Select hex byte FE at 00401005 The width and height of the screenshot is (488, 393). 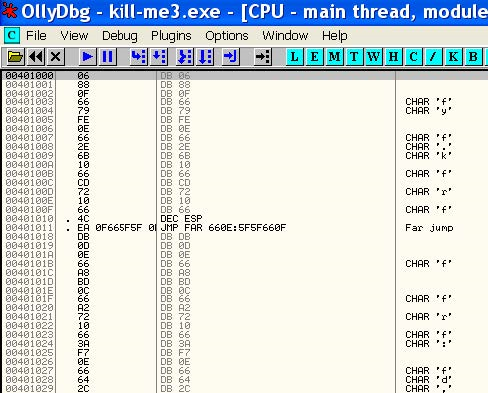pyautogui.click(x=83, y=120)
